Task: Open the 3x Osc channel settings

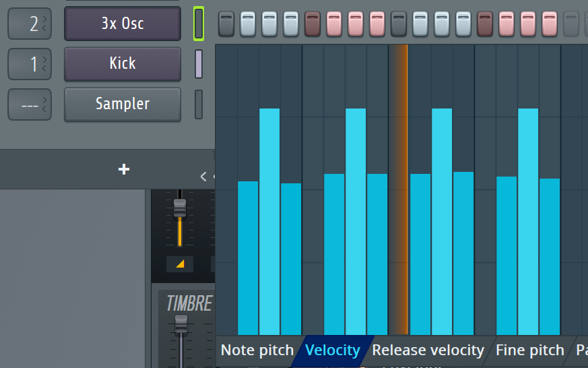Action: click(x=123, y=24)
